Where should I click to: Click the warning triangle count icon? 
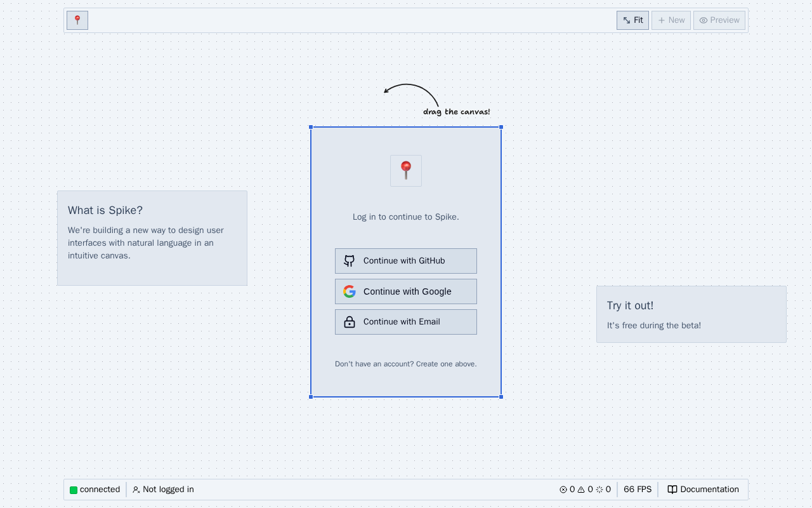coord(581,490)
